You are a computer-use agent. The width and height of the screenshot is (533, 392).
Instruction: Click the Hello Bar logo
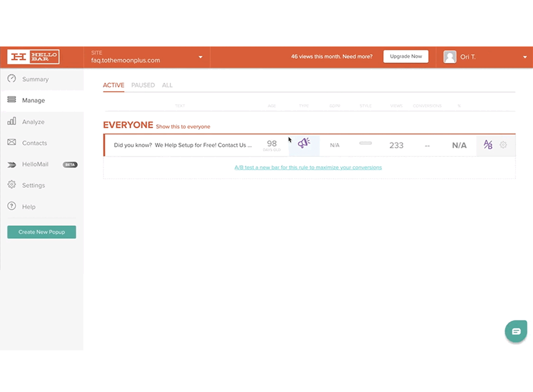(x=33, y=57)
